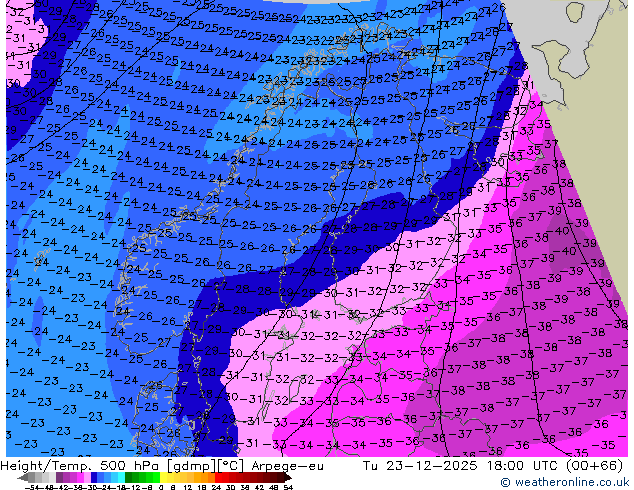
Task: Select the yellow legend swatch at 0
Action: pyautogui.click(x=164, y=478)
